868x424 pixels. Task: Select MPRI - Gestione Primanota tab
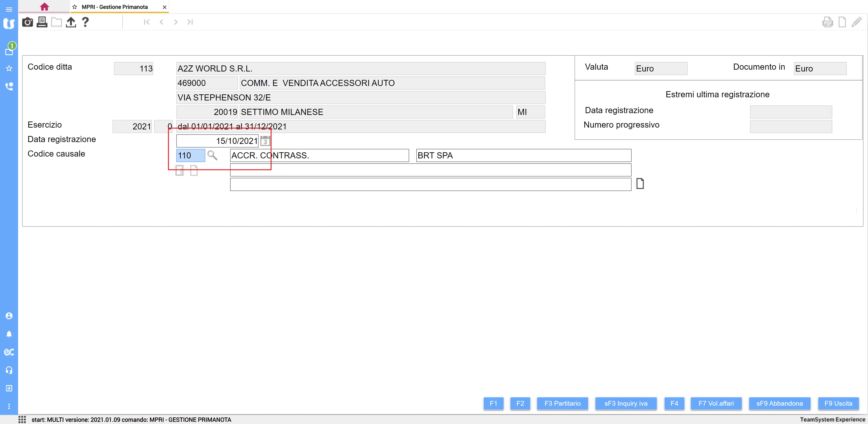tap(115, 7)
